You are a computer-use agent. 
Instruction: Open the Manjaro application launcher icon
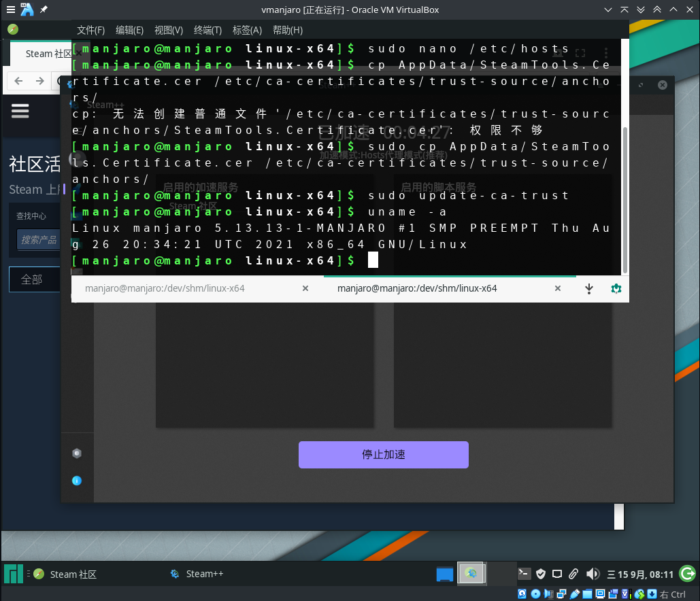[x=13, y=574]
